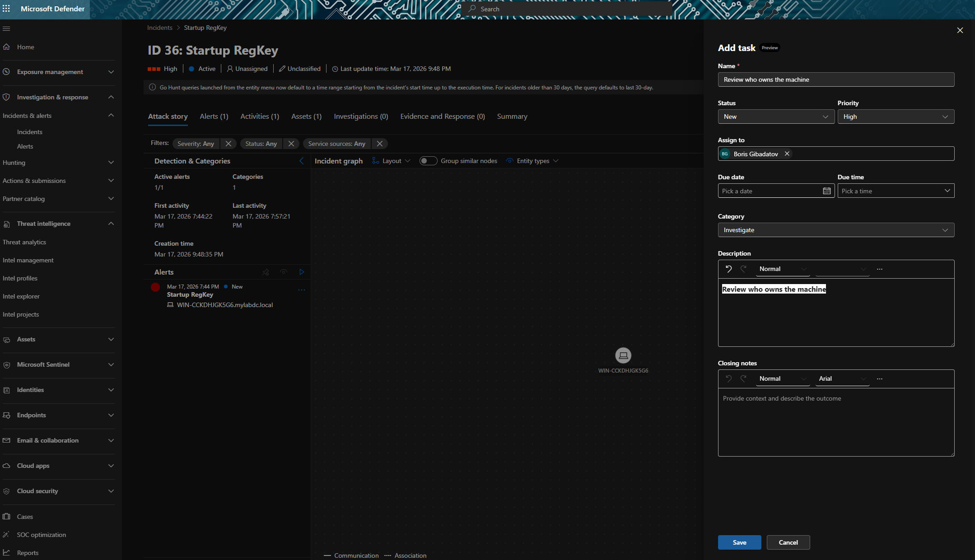
Task: Open more options in Closing notes toolbar
Action: [x=879, y=379]
